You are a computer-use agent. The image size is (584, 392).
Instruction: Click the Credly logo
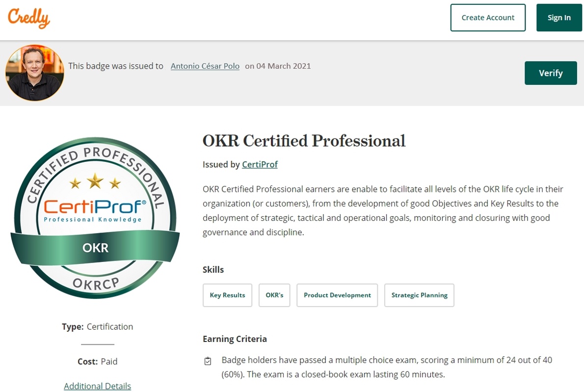(x=29, y=18)
